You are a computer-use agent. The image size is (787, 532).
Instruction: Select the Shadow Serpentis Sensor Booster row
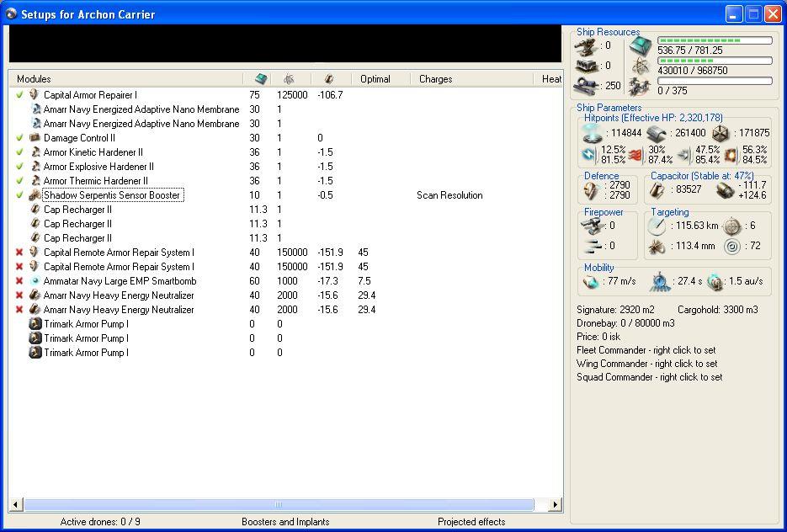click(x=112, y=195)
